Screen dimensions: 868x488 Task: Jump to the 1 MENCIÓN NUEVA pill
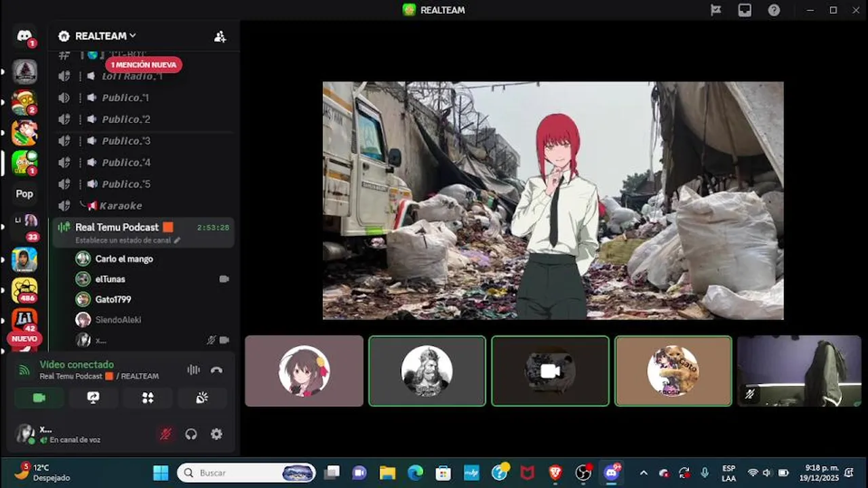(143, 65)
